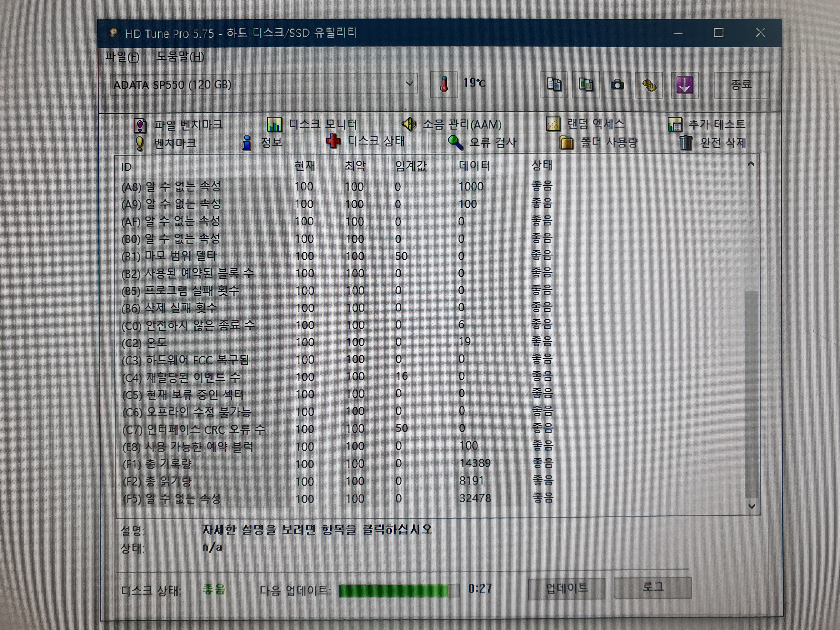This screenshot has width=840, height=630.
Task: Open the 도움말(H) menu
Action: 180,57
